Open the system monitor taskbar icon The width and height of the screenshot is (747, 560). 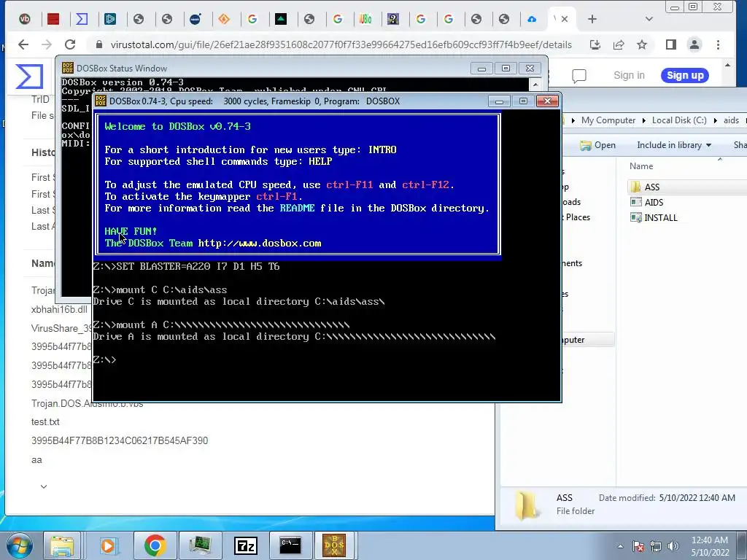(x=201, y=545)
